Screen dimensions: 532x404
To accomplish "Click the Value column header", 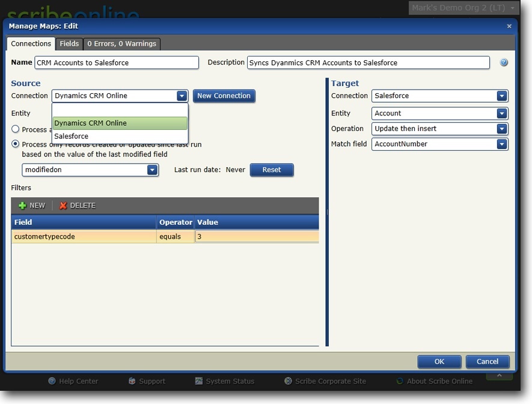I will click(x=257, y=222).
